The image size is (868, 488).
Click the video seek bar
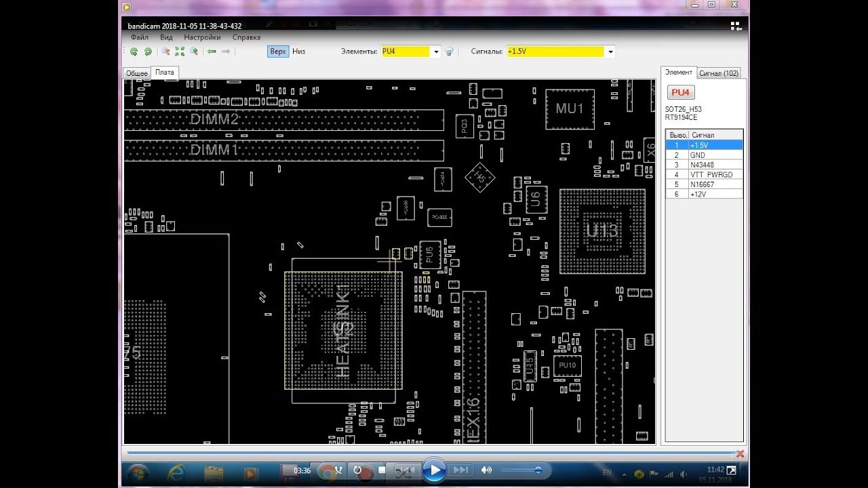(431, 452)
